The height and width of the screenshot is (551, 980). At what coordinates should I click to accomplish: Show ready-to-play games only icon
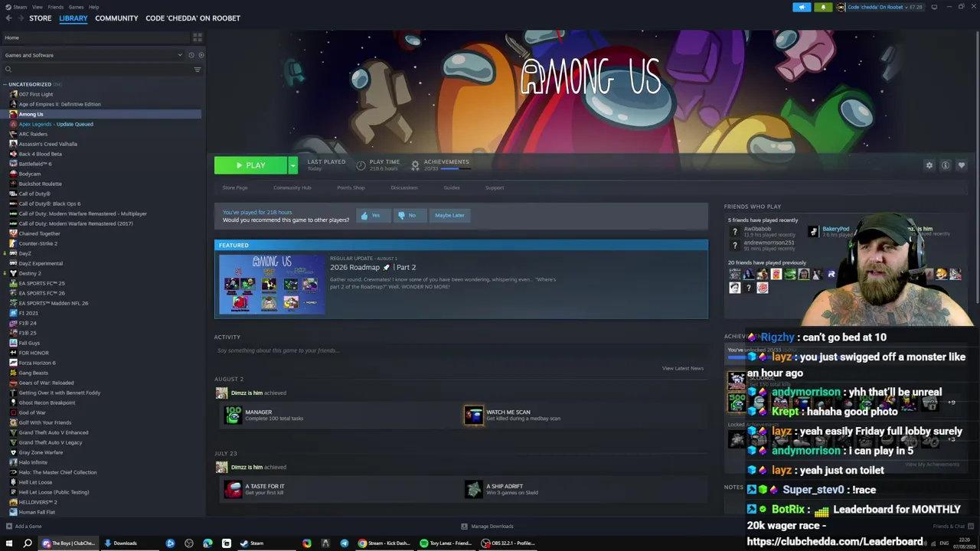pos(201,55)
